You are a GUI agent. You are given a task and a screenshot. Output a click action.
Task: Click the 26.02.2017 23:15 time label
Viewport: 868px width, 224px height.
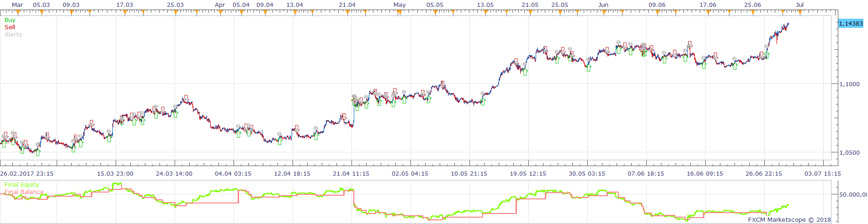coord(27,174)
